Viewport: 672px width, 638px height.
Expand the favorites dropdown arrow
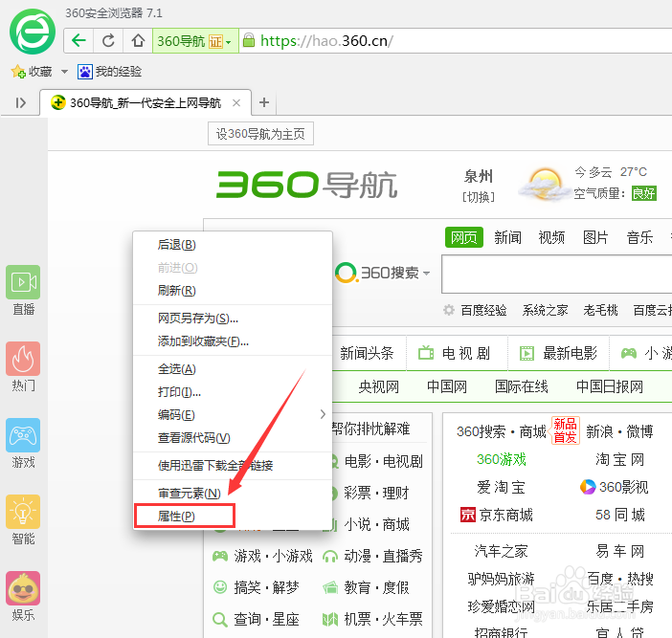(64, 72)
